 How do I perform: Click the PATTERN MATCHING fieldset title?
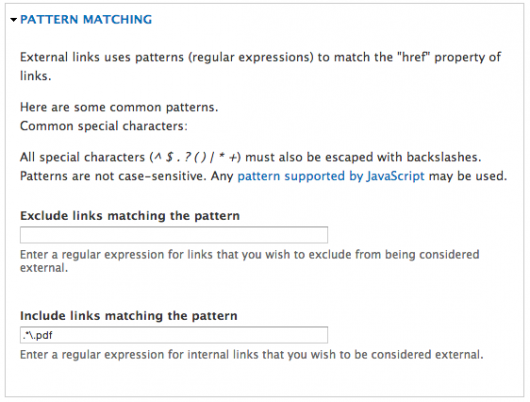coord(86,20)
